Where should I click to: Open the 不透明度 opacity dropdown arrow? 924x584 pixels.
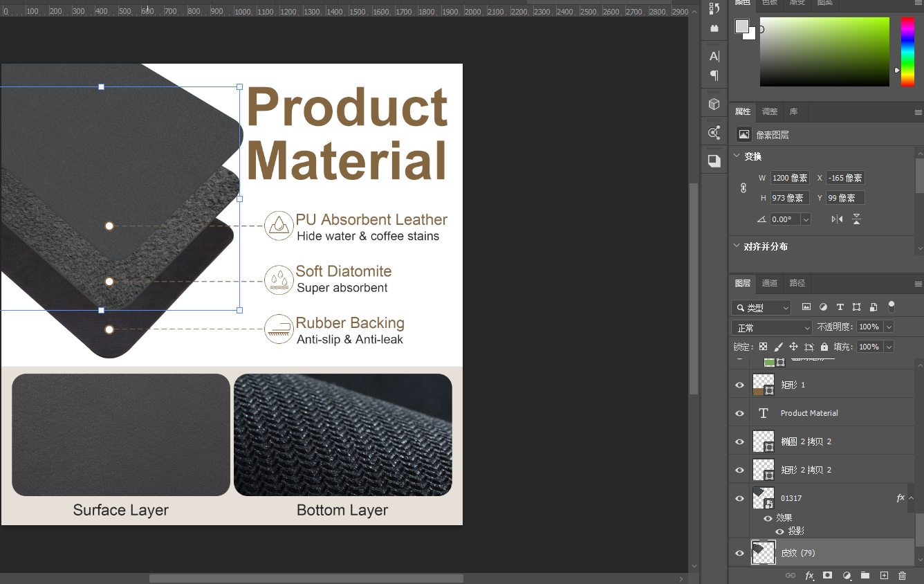(x=889, y=327)
